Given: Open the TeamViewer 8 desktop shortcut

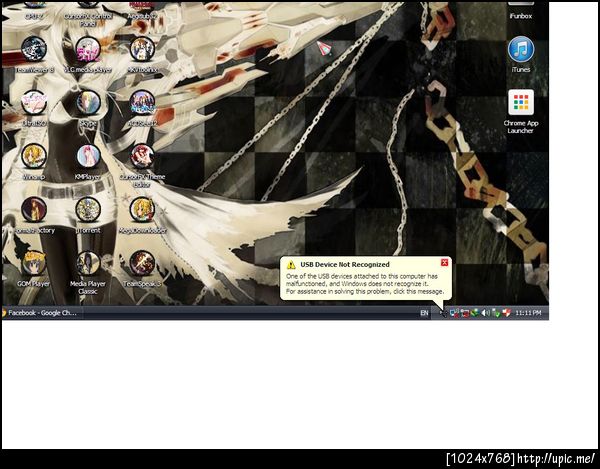Looking at the screenshot, I should click(34, 49).
